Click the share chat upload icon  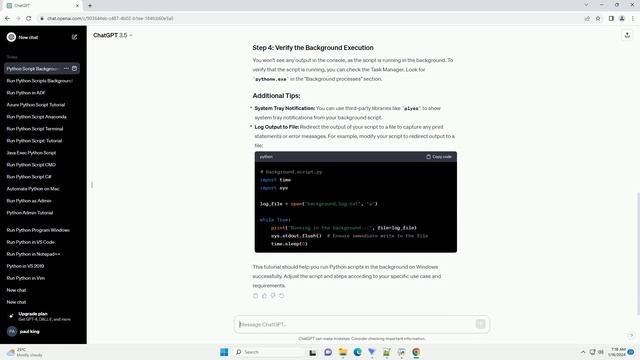pyautogui.click(x=627, y=36)
